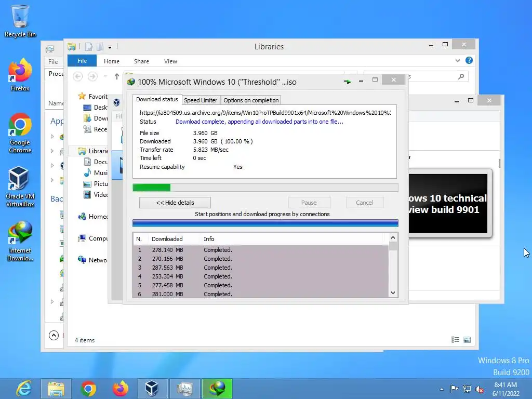Open Share ribbon tab in Libraries window
This screenshot has width=532, height=399.
tap(141, 61)
